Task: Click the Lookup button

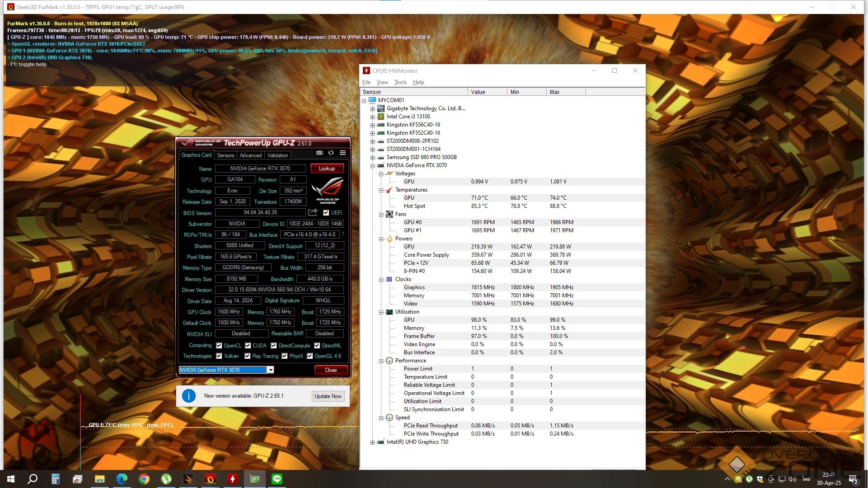Action: point(327,169)
